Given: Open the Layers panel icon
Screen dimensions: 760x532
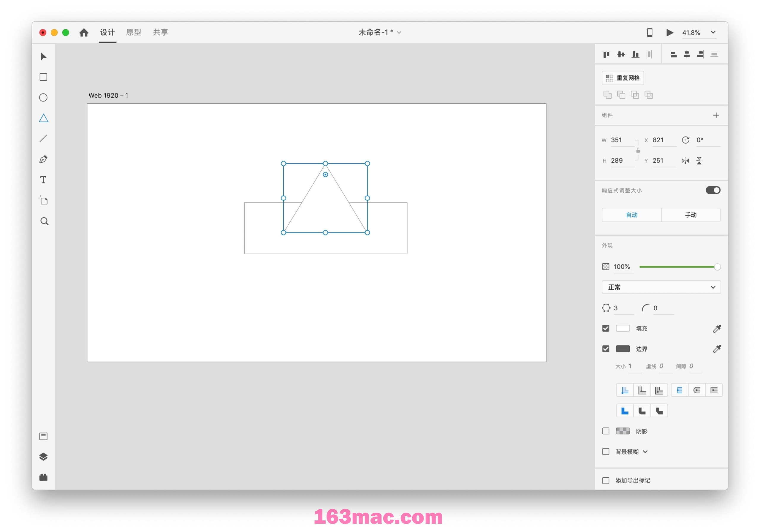Looking at the screenshot, I should tap(43, 457).
